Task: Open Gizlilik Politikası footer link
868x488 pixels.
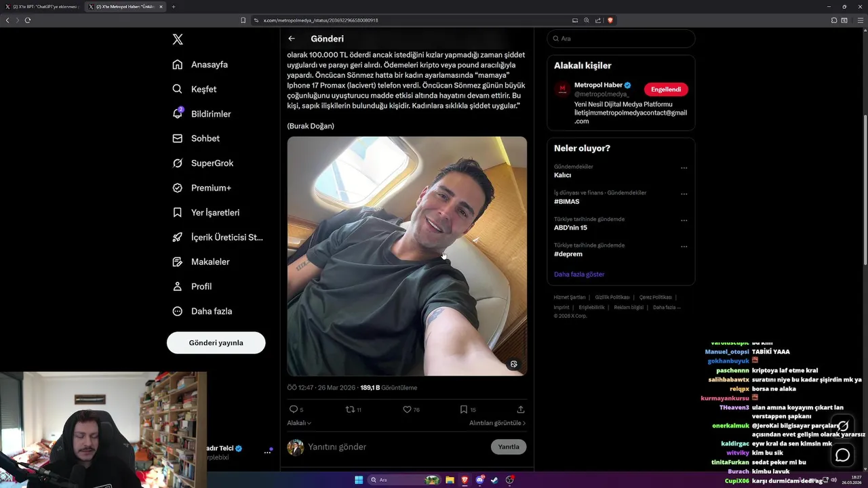Action: (x=612, y=298)
